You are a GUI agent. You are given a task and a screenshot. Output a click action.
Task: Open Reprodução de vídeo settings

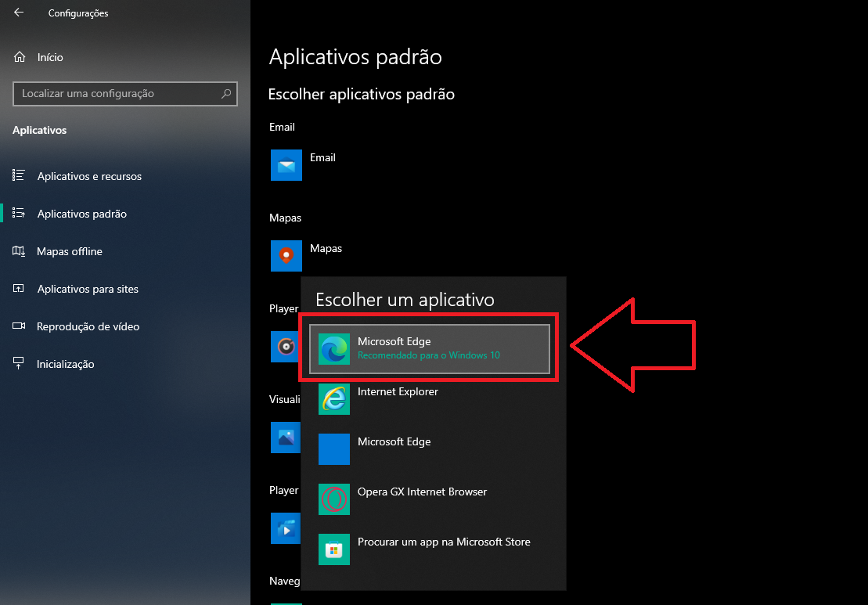88,326
